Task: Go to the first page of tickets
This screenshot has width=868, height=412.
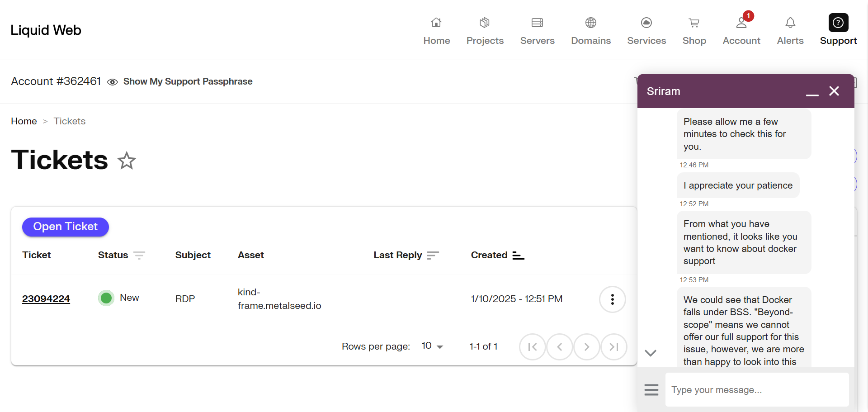Action: pyautogui.click(x=533, y=347)
